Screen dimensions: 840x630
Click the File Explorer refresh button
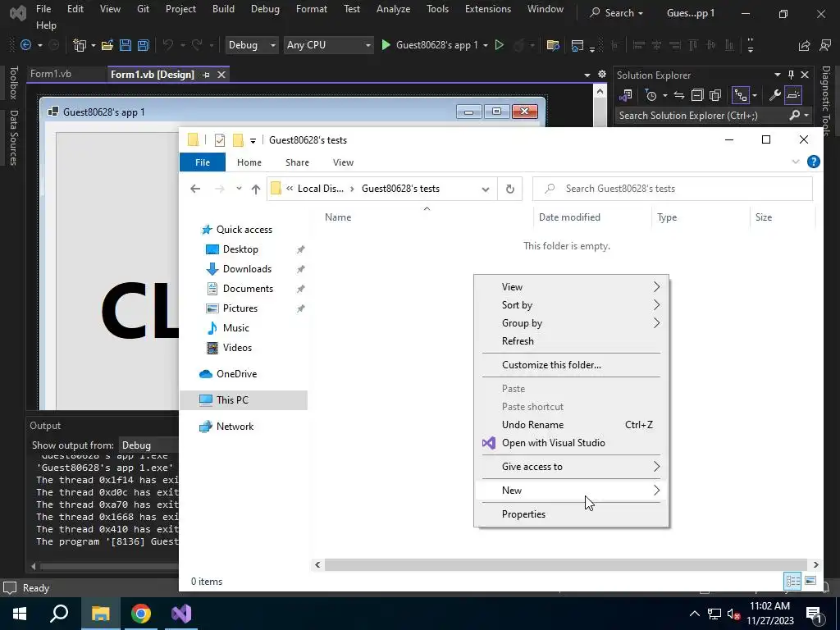[x=510, y=189]
